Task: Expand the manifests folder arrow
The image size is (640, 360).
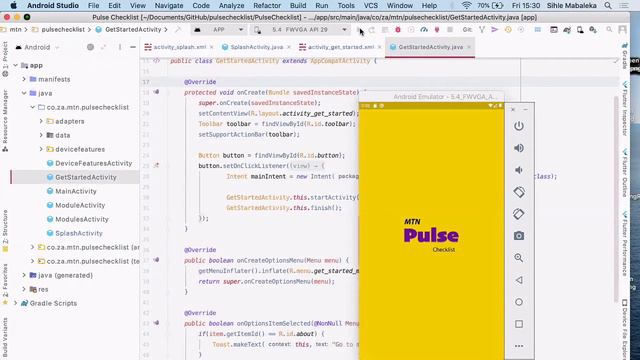Action: click(24, 79)
